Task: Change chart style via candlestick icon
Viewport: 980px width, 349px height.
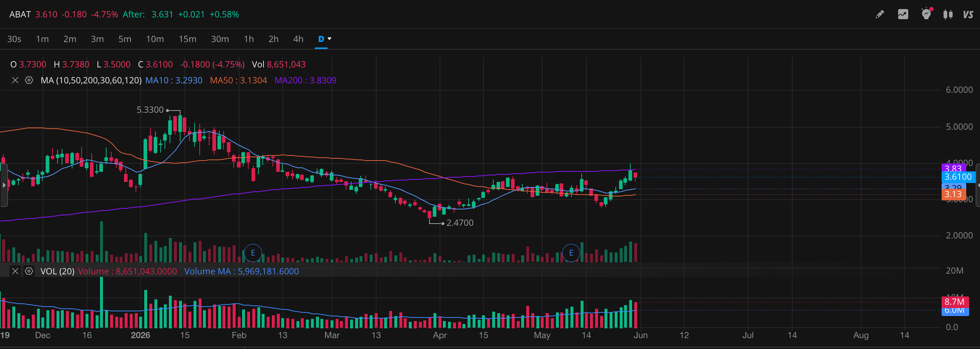Action: coord(948,14)
